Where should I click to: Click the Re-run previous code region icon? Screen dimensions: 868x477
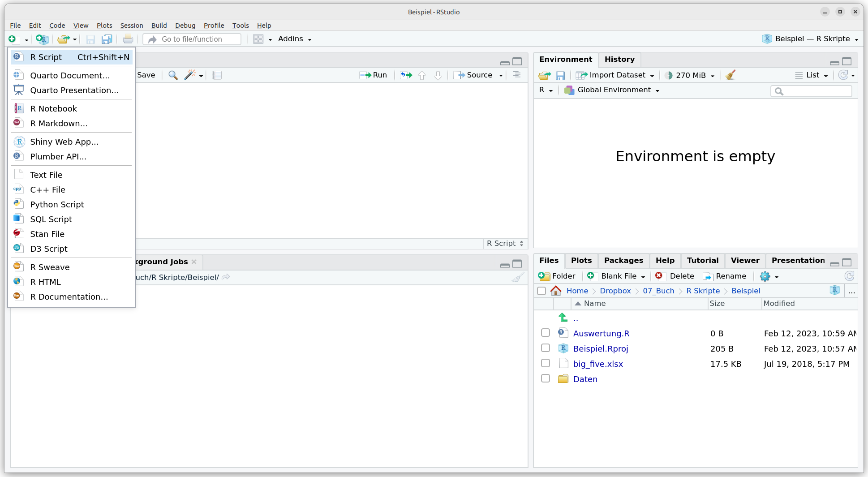tap(406, 75)
